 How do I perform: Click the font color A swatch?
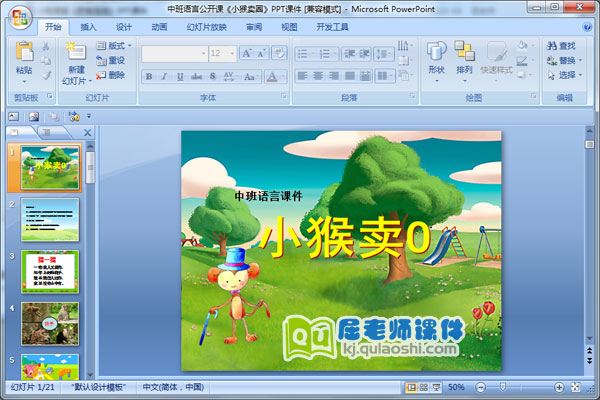point(272,77)
